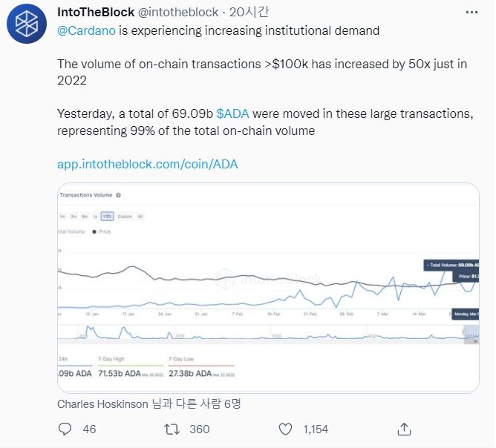
Task: Open the $ADA cashtag link
Action: pos(232,113)
